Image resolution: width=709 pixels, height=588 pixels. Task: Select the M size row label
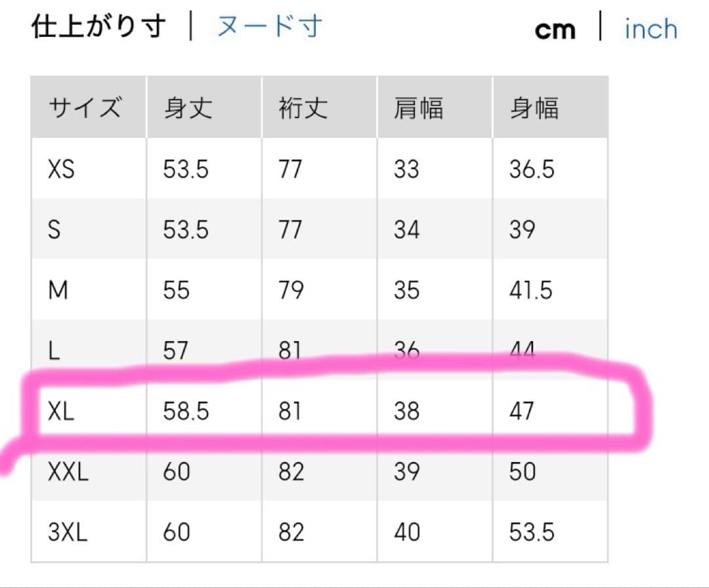[58, 290]
